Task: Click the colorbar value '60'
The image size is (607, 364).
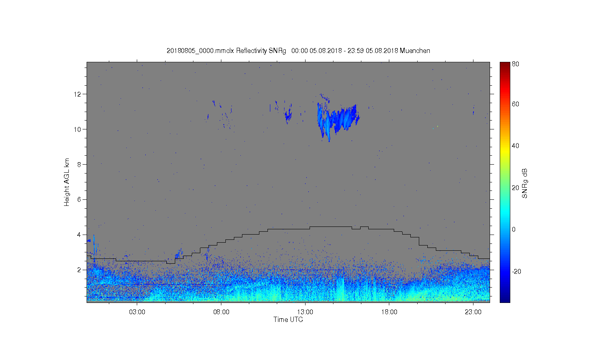Action: [516, 104]
